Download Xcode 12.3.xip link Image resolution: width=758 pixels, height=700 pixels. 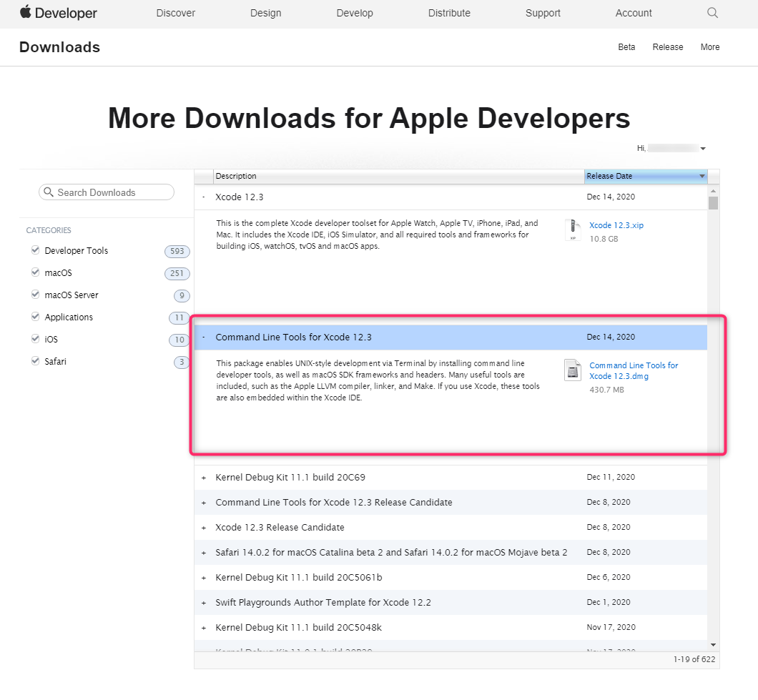point(616,225)
